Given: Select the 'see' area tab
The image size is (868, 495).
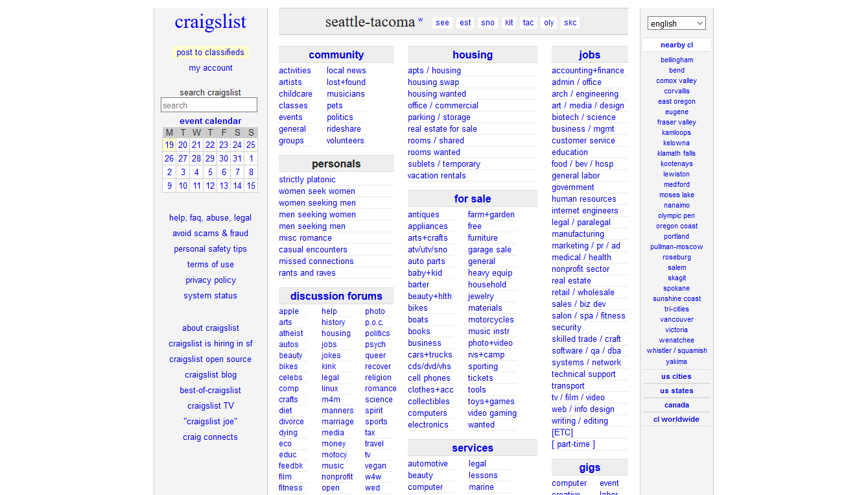Looking at the screenshot, I should (443, 23).
